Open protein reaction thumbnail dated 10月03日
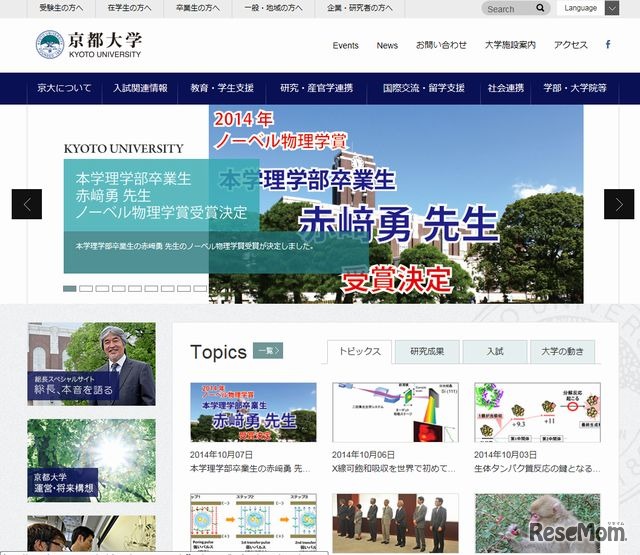640x555 pixels. (x=537, y=412)
